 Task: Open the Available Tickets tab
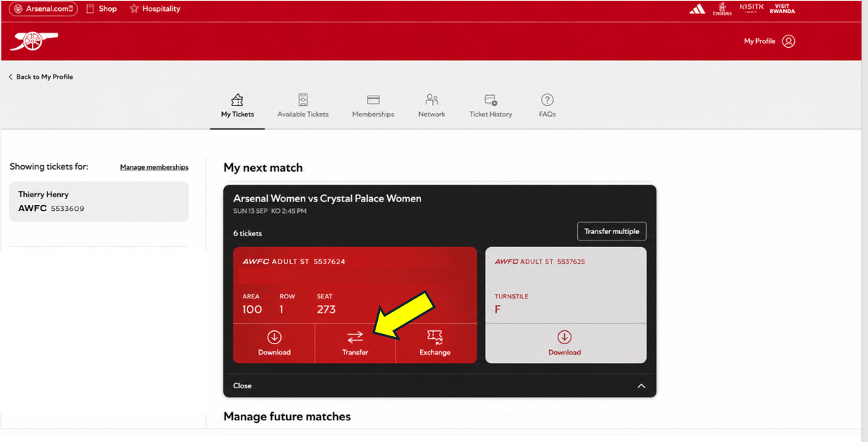(x=303, y=106)
